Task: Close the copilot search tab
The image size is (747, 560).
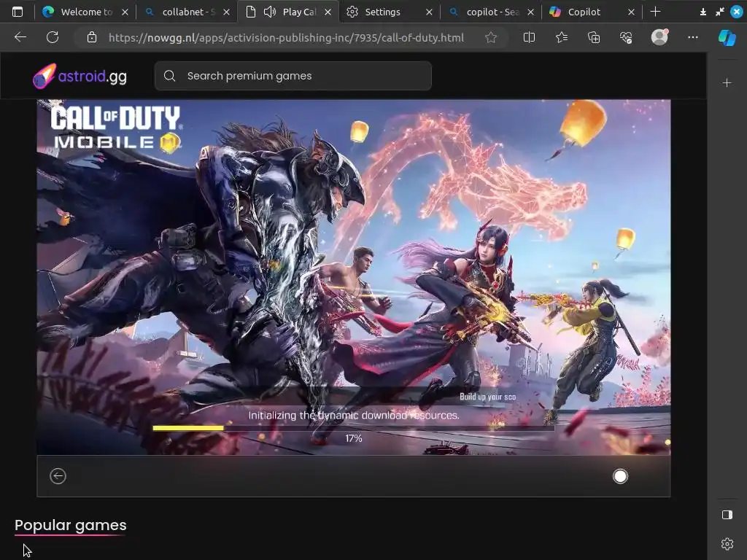Action: coord(531,12)
